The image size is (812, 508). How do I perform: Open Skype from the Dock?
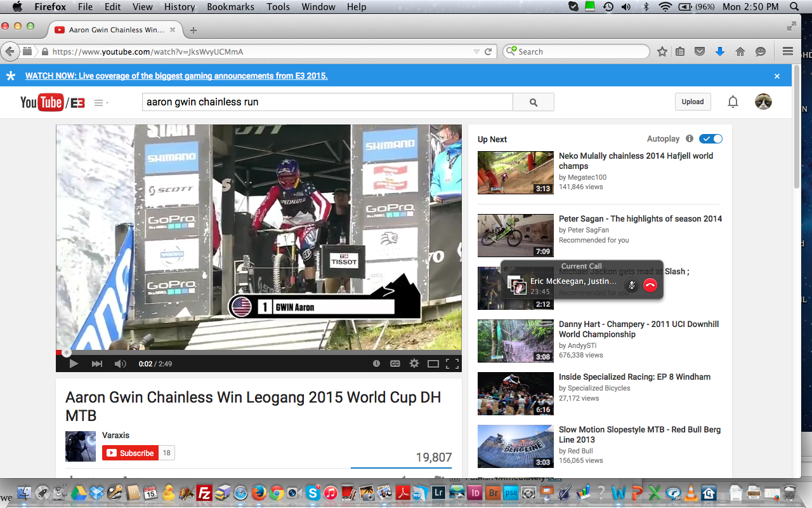click(x=313, y=493)
